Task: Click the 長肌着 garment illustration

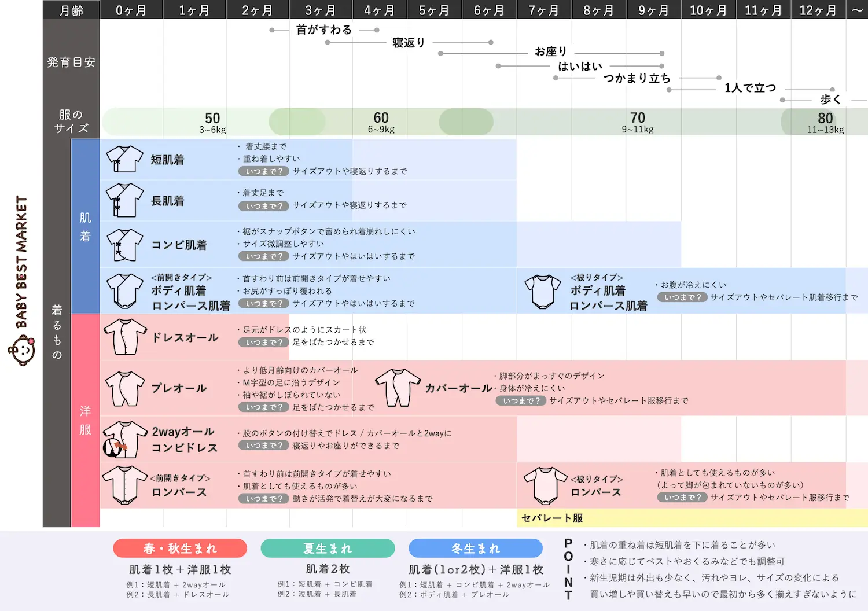Action: (124, 199)
